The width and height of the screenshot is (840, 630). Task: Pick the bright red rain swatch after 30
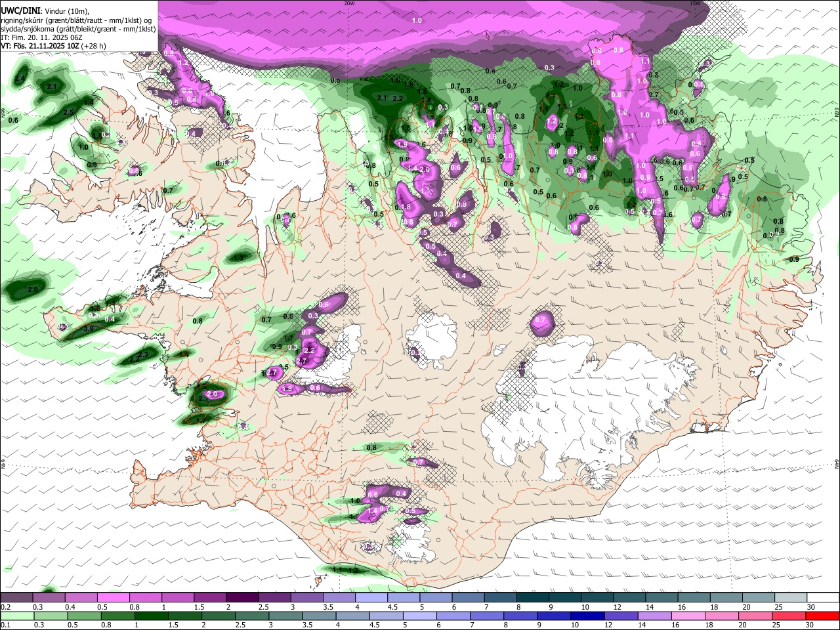[823, 616]
